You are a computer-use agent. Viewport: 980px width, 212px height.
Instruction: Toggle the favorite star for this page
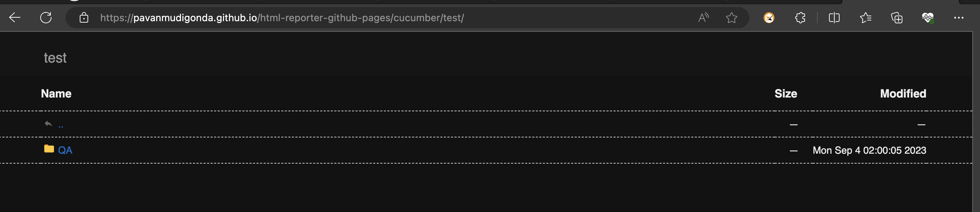coord(731,18)
